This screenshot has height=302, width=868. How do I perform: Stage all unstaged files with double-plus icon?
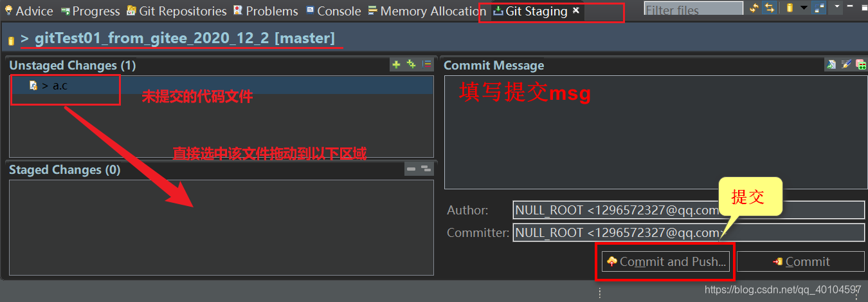[x=411, y=64]
